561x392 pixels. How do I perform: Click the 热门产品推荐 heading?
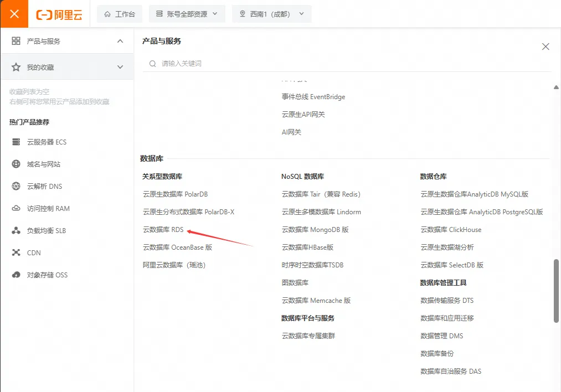coord(29,122)
